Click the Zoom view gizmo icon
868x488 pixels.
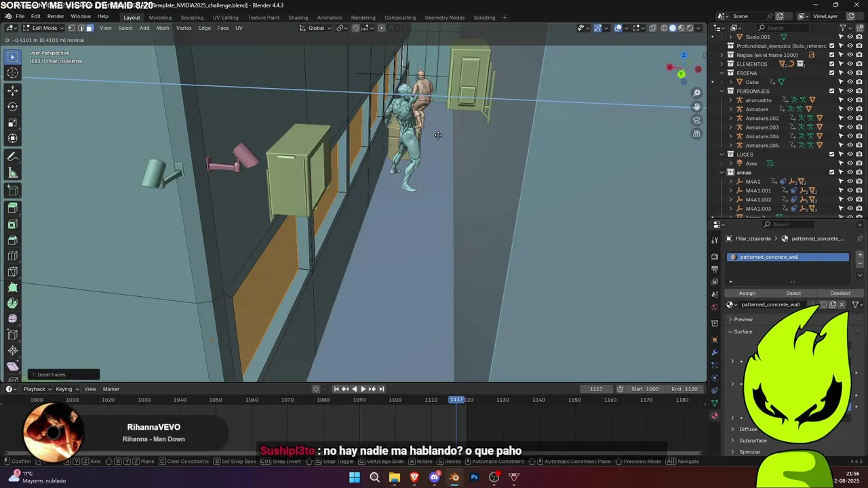click(x=696, y=93)
